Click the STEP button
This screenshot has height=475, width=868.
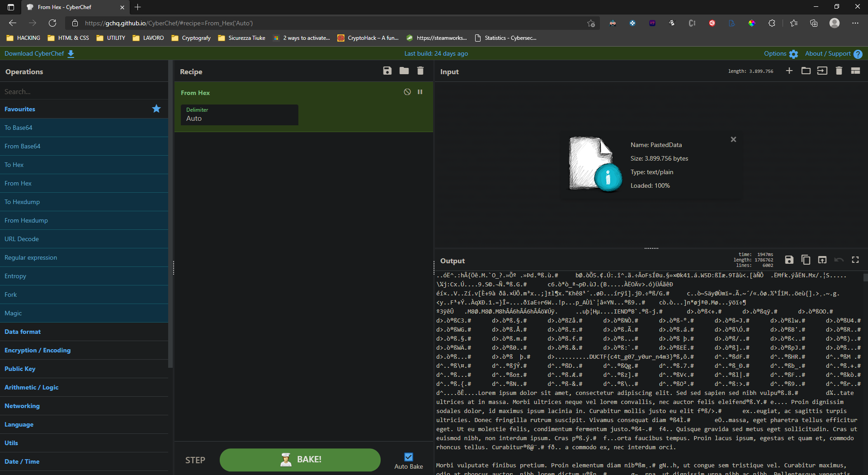(195, 460)
